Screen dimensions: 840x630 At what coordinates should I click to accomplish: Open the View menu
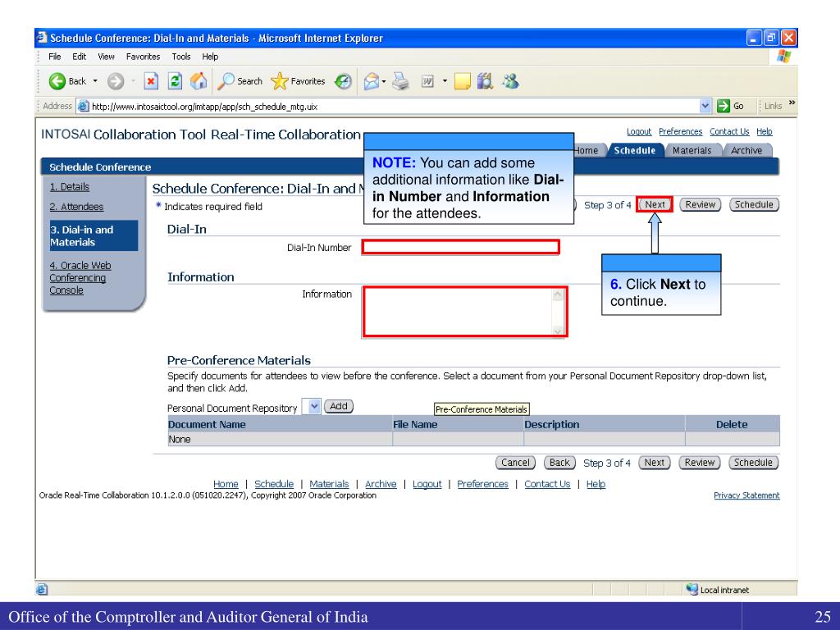point(106,57)
